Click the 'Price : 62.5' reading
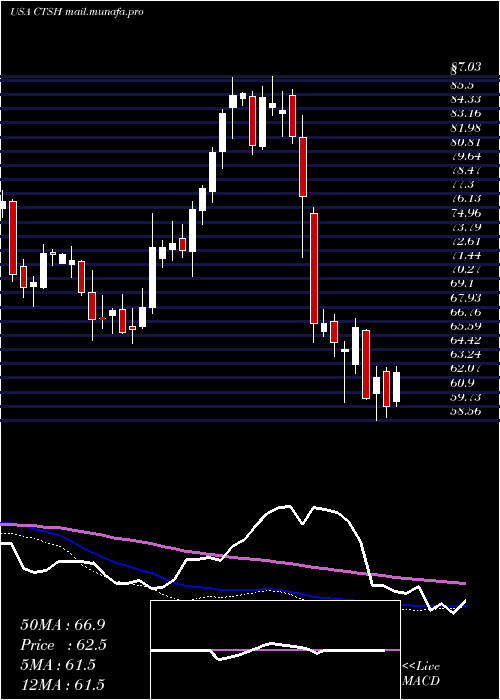Image resolution: width=500 pixels, height=700 pixels. coord(64,645)
